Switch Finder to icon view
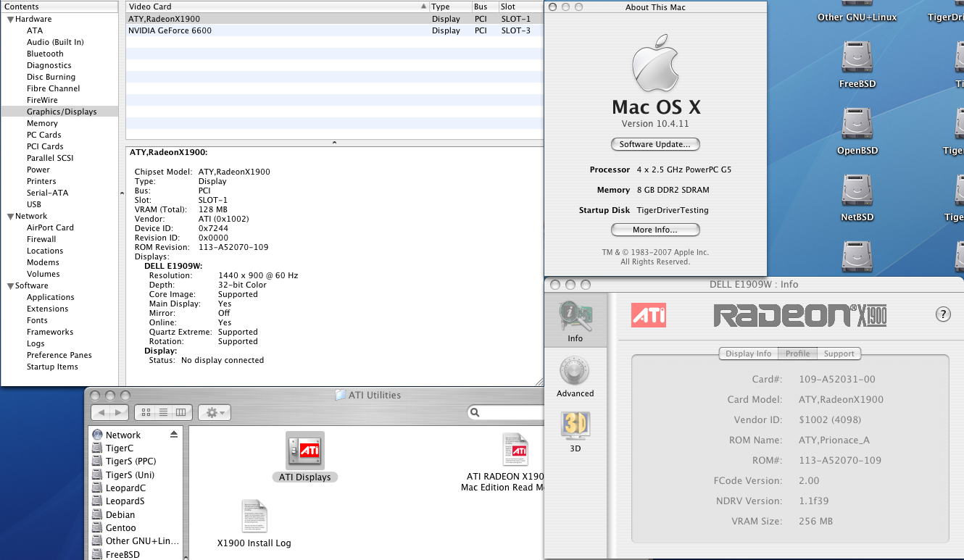Viewport: 964px width, 560px height. tap(146, 412)
